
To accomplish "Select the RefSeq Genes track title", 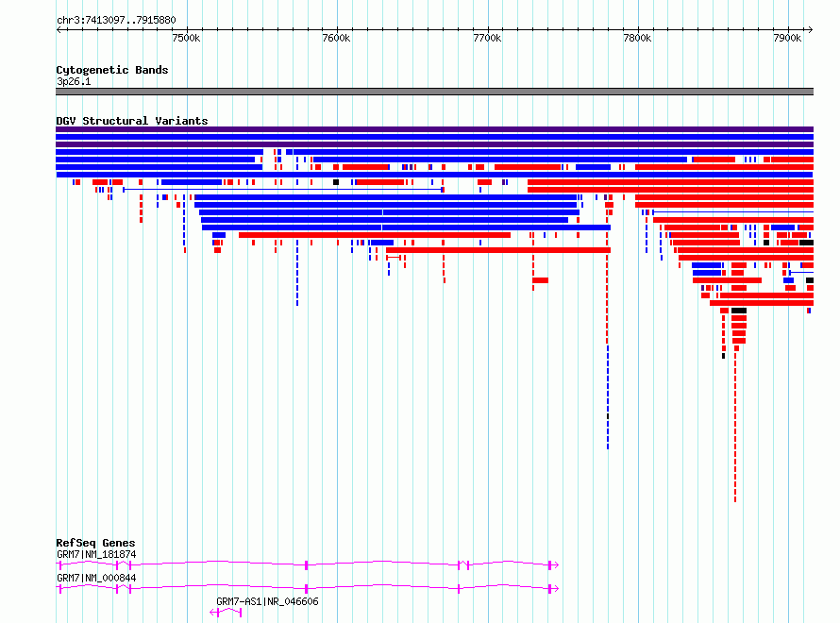I will pyautogui.click(x=95, y=543).
